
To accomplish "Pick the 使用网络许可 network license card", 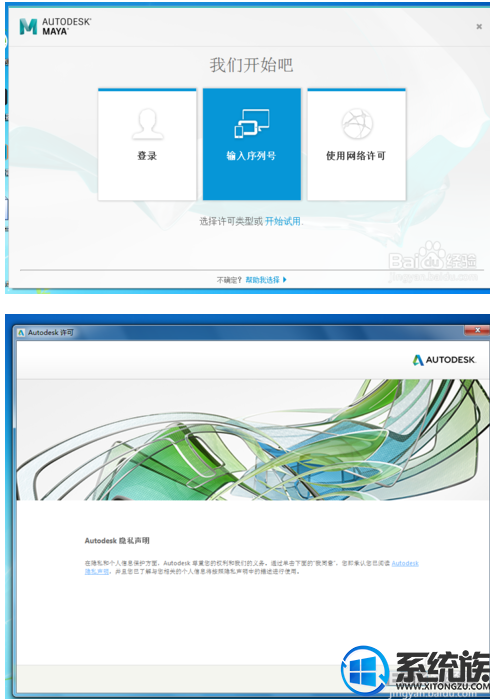I will (x=356, y=144).
